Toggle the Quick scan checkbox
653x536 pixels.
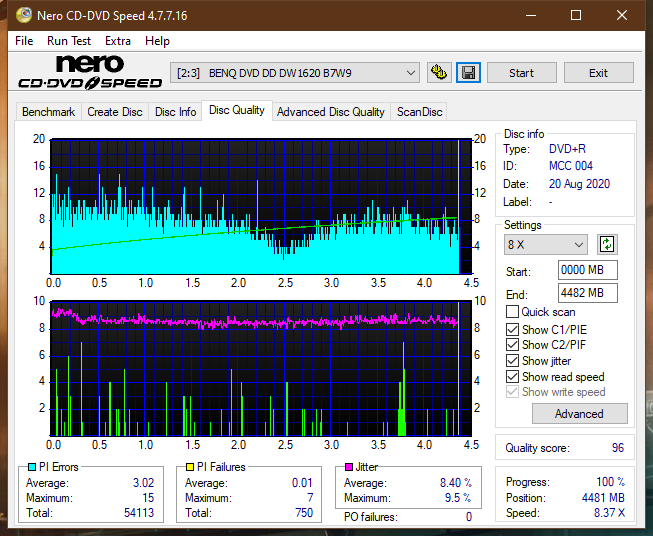coord(512,312)
